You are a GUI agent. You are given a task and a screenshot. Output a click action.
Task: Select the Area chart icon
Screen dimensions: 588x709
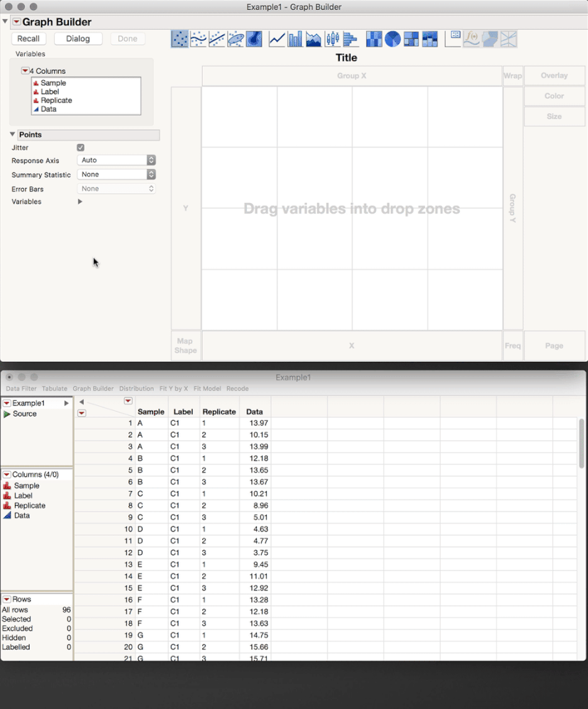(x=314, y=39)
